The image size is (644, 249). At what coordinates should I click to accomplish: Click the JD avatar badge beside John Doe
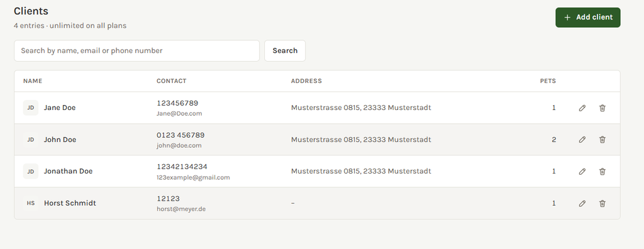pos(31,140)
